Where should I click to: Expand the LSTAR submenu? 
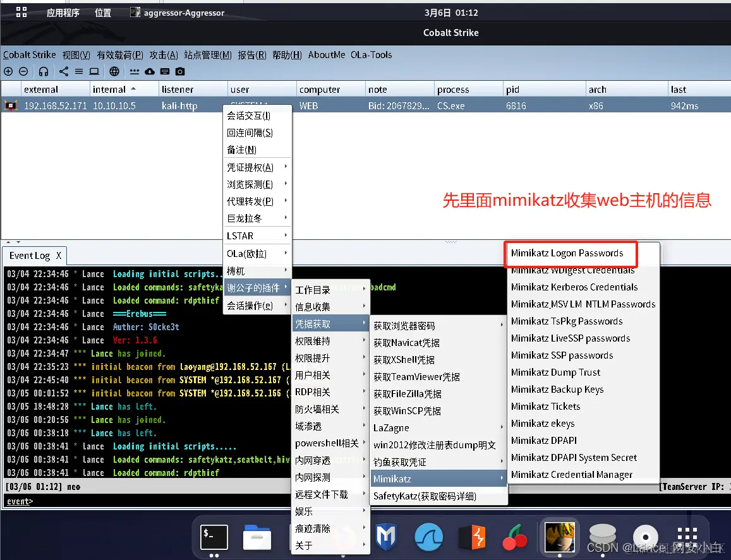(257, 235)
